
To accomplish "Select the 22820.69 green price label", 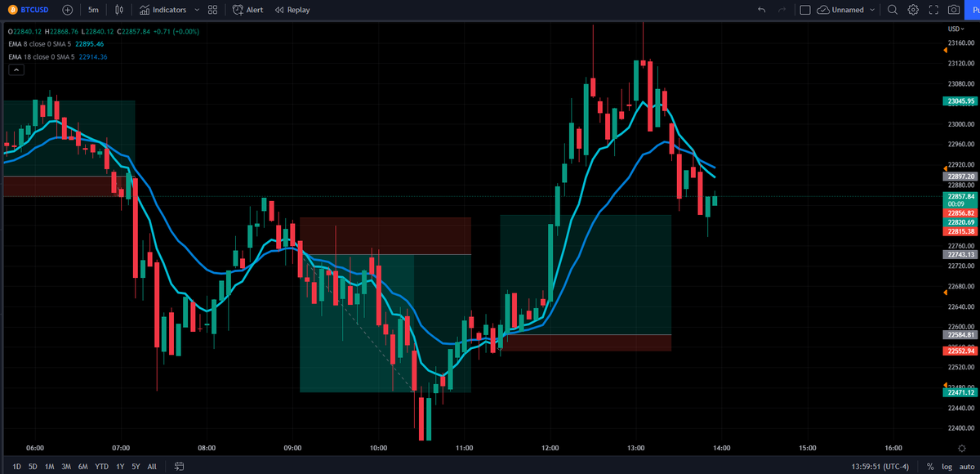I will click(960, 222).
